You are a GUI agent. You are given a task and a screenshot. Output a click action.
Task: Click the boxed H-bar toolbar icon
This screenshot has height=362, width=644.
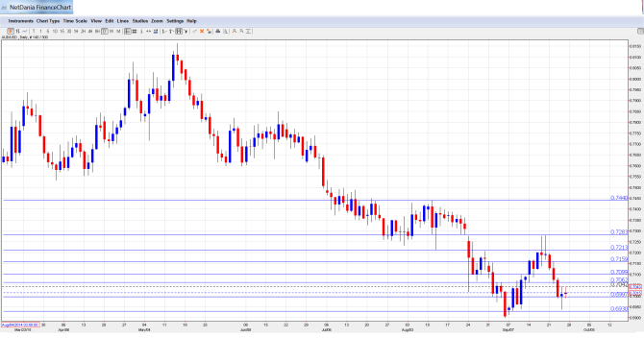click(x=179, y=31)
